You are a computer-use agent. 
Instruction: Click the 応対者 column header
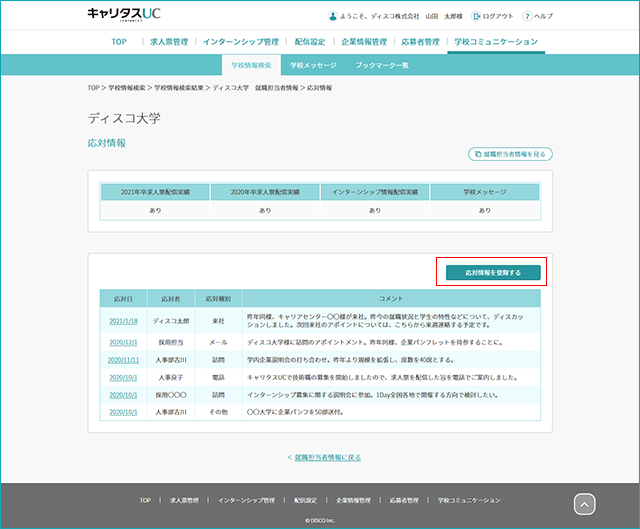[171, 299]
